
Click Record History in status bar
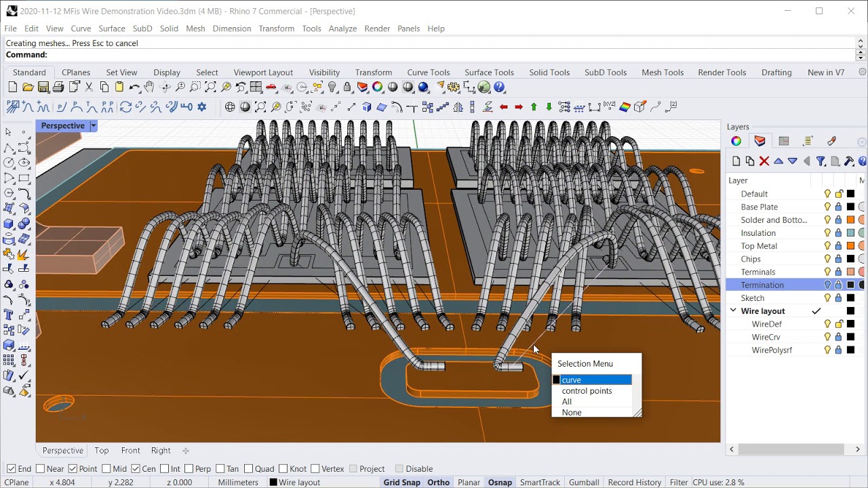pyautogui.click(x=635, y=483)
